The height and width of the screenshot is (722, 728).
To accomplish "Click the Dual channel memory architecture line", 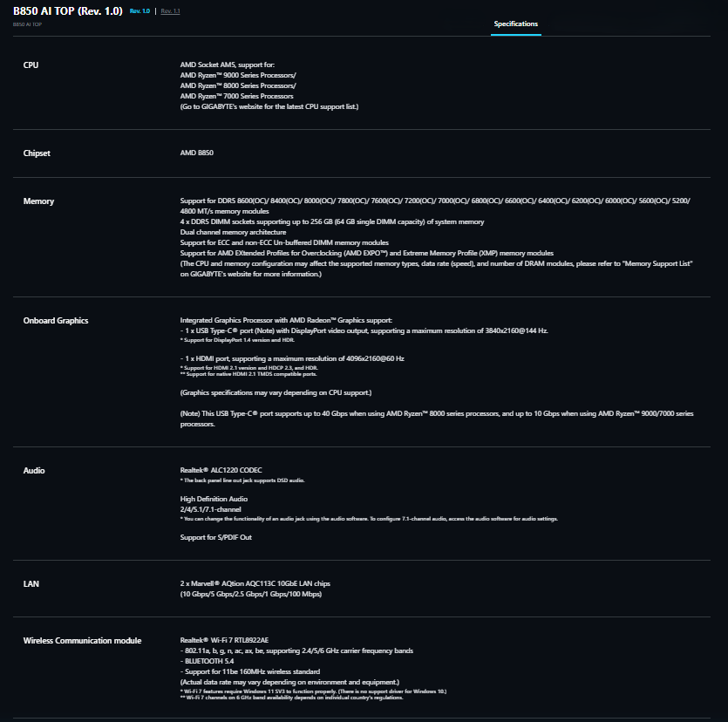I will point(233,232).
